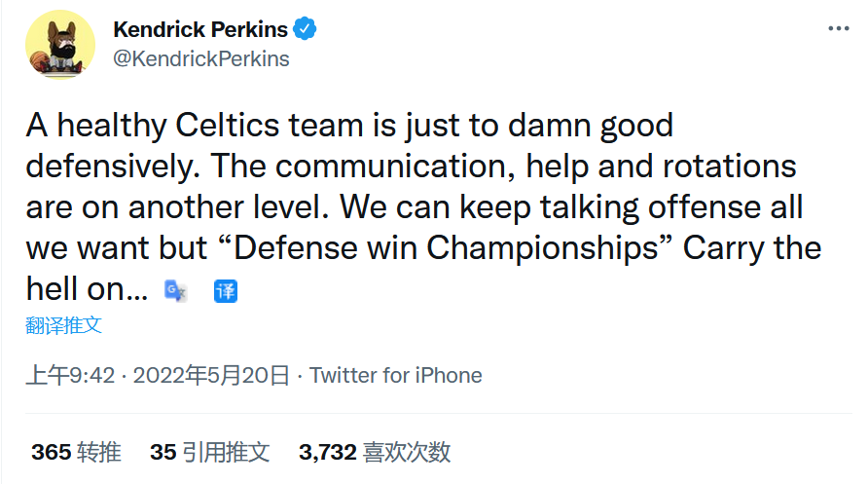
Task: Click the Twitter for iPhone source link
Action: coord(396,375)
